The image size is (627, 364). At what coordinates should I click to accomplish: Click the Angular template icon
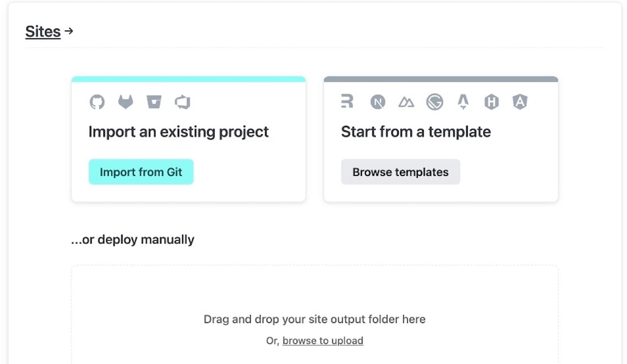click(x=520, y=102)
